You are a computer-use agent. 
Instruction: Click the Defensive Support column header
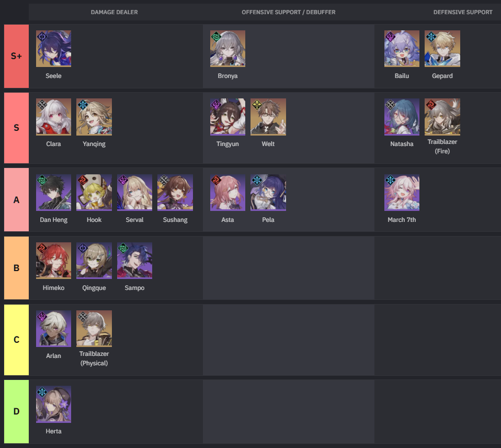coord(463,12)
